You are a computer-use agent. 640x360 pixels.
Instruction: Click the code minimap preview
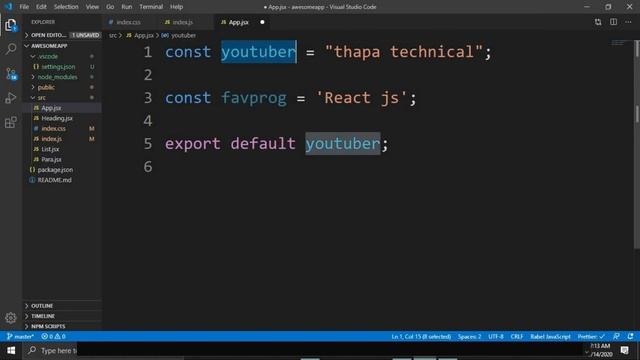pos(618,43)
